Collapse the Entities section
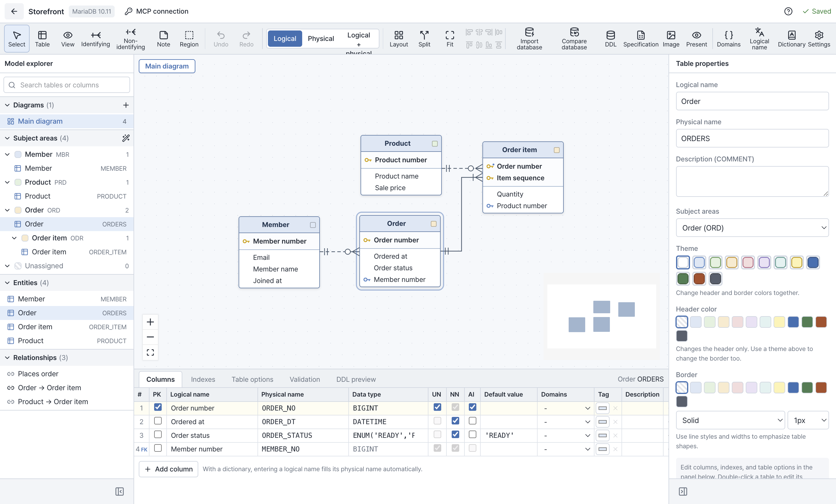This screenshot has width=836, height=504. coord(7,283)
